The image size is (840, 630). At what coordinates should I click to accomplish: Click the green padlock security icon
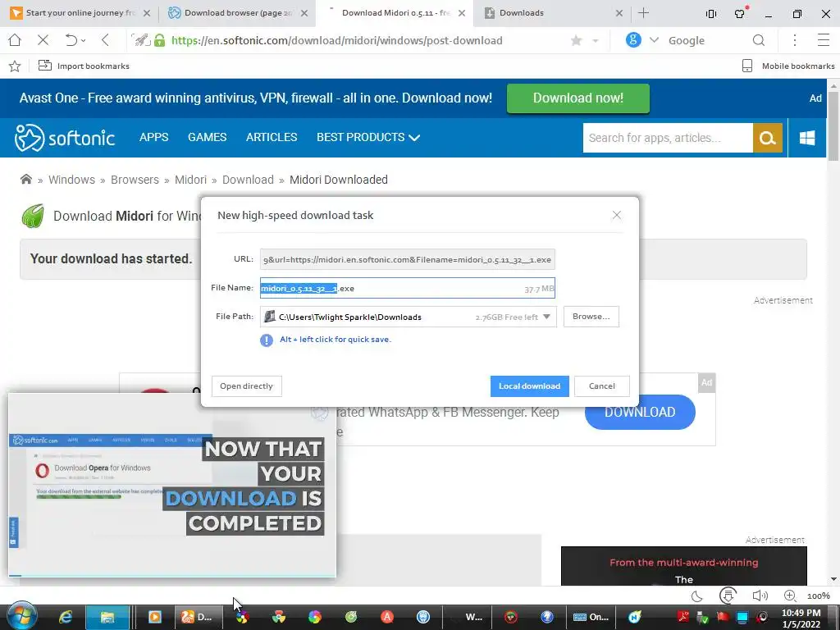tap(160, 40)
